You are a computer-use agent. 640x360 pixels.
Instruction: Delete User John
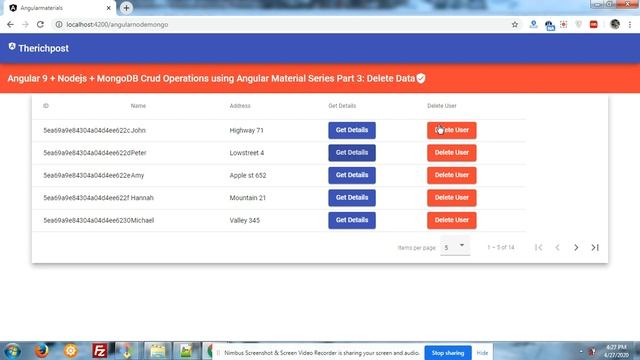click(451, 130)
